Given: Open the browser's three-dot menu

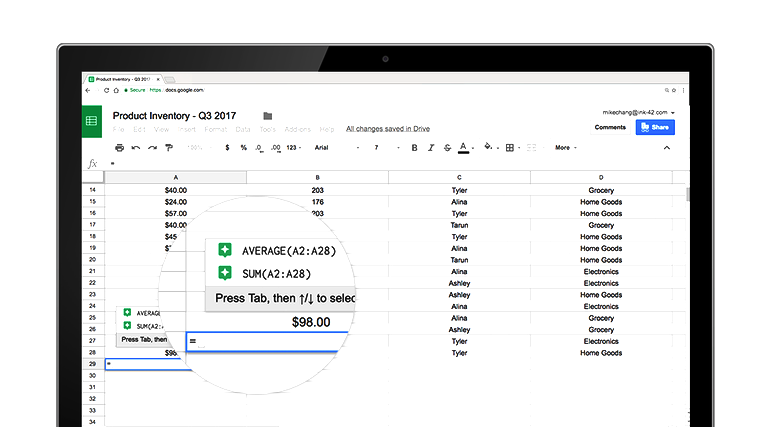Looking at the screenshot, I should (683, 90).
